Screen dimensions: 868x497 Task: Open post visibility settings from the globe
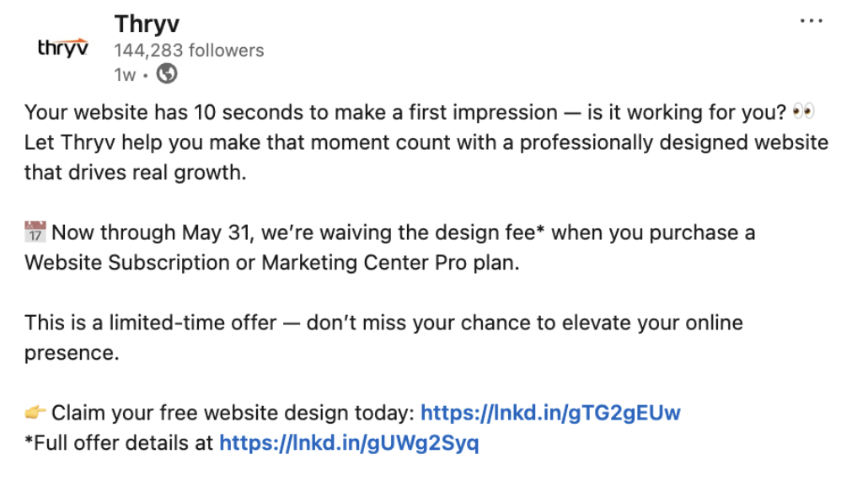coord(166,74)
